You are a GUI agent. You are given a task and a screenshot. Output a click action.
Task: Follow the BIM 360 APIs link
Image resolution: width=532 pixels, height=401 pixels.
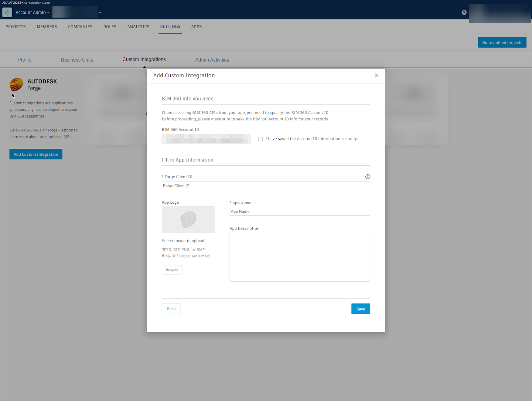[30, 130]
